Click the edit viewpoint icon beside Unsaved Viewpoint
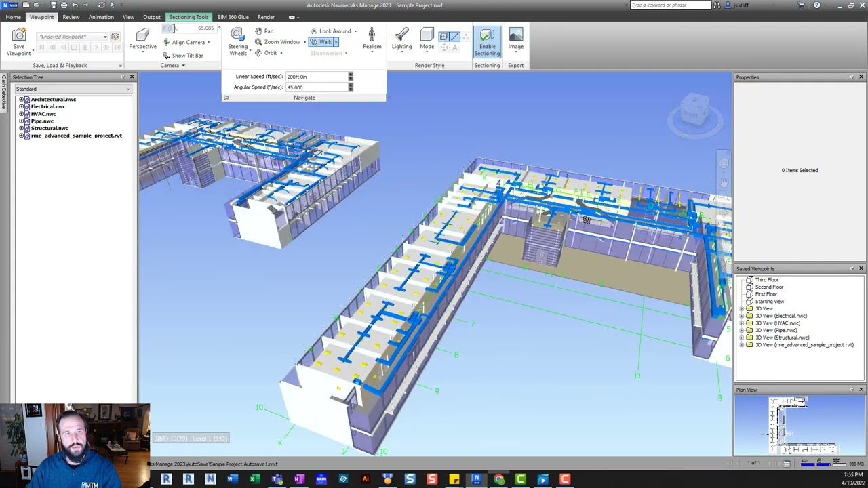The height and width of the screenshot is (488, 868). [115, 37]
